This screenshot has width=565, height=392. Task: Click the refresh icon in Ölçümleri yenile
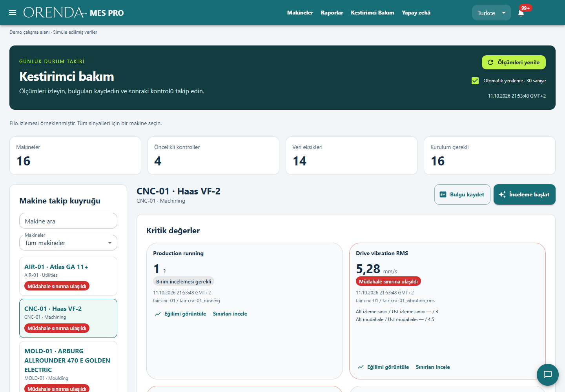tap(490, 62)
